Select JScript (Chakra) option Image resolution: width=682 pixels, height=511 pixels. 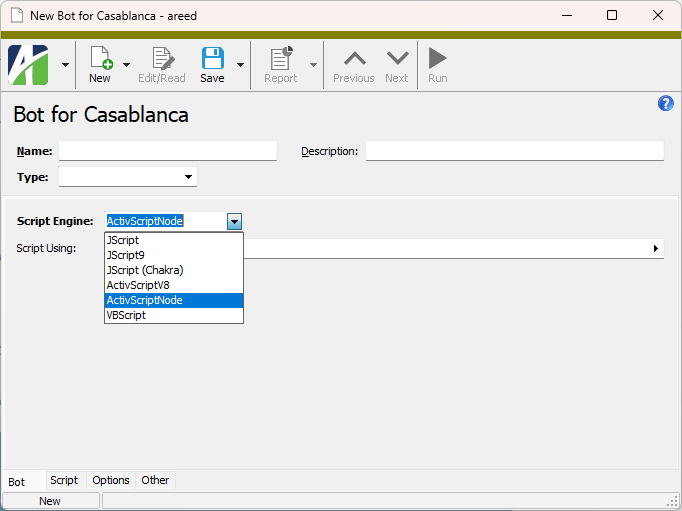174,270
